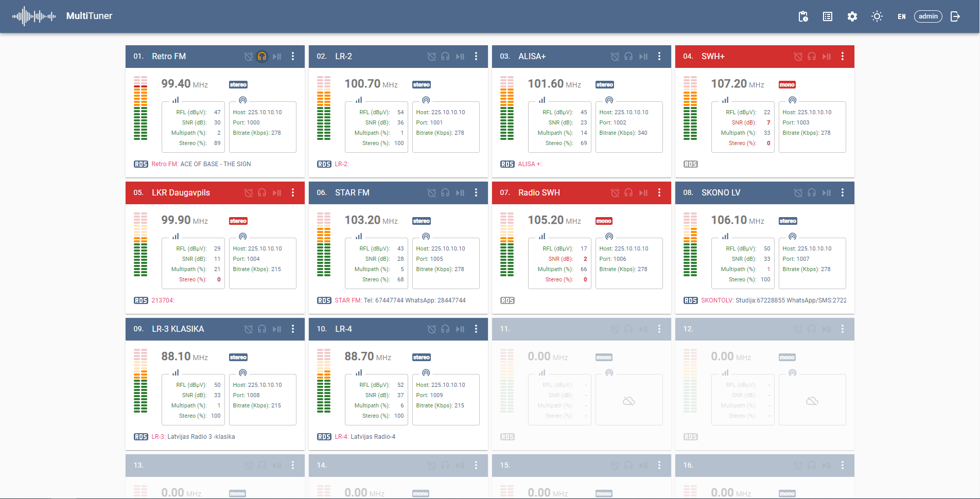This screenshot has width=980, height=499.
Task: Click the MultiTuner logo title
Action: 89,16
